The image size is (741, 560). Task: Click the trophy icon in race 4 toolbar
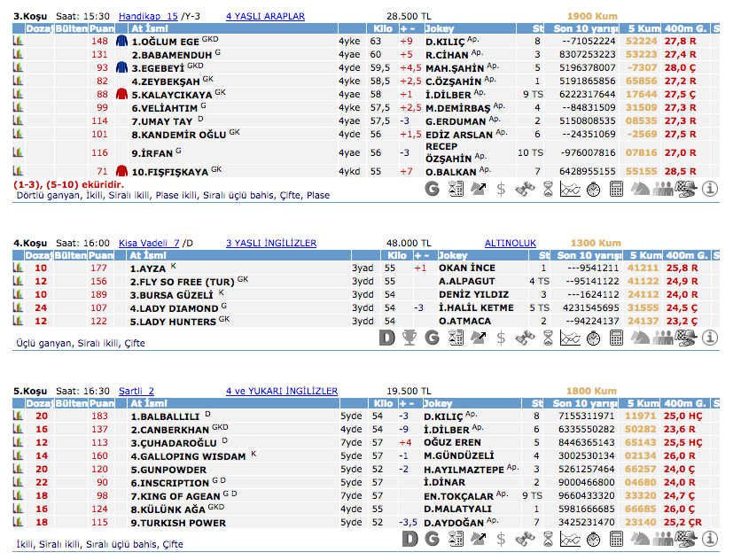click(409, 338)
